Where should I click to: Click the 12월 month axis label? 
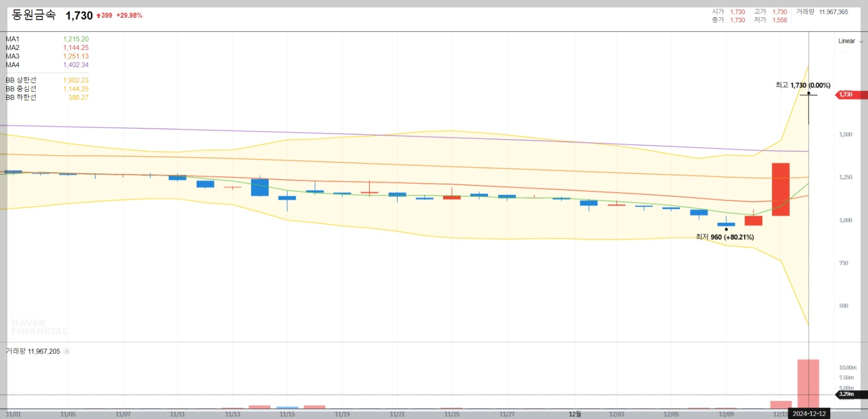click(x=575, y=414)
